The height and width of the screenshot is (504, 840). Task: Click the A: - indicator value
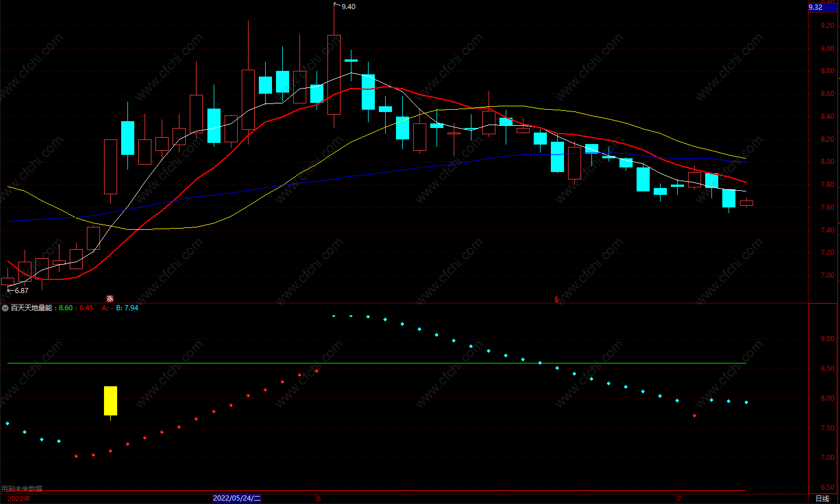pyautogui.click(x=107, y=308)
